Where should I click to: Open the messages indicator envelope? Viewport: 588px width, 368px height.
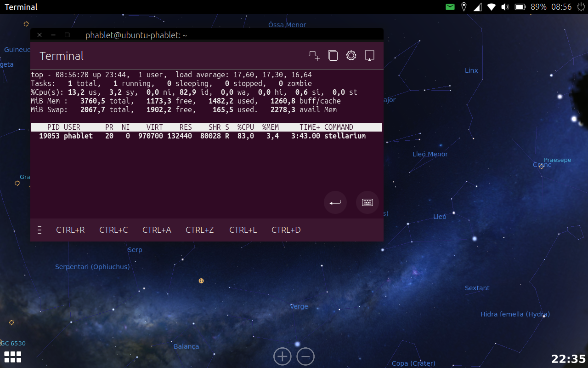pyautogui.click(x=450, y=7)
